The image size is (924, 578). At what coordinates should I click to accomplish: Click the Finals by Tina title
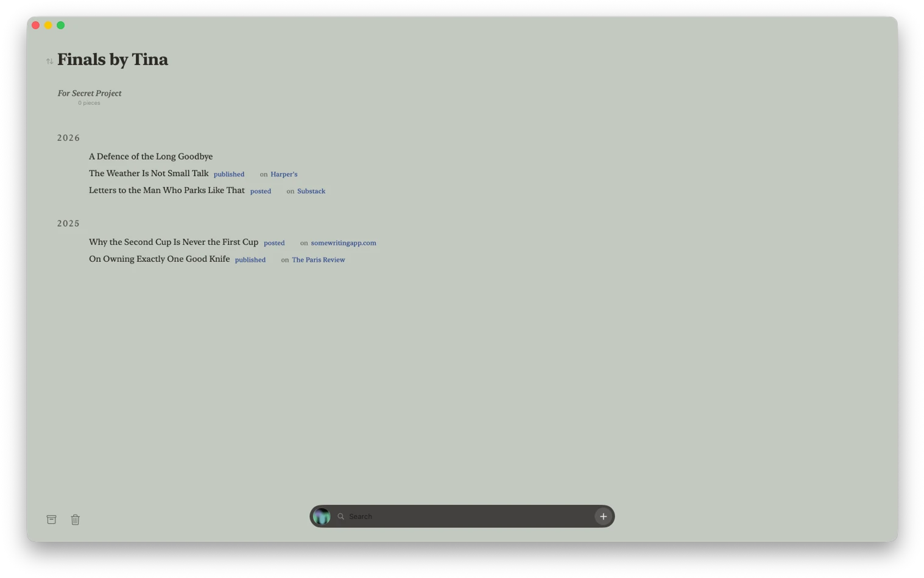(x=113, y=60)
